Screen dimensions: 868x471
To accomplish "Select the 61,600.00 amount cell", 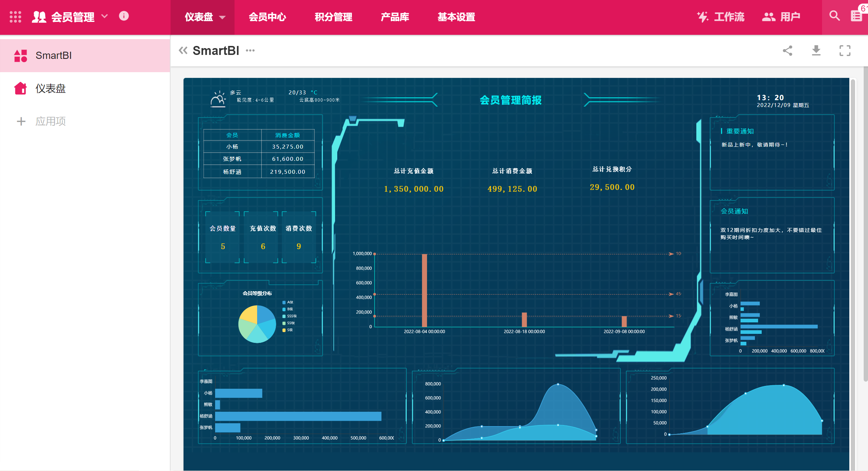I will coord(288,159).
